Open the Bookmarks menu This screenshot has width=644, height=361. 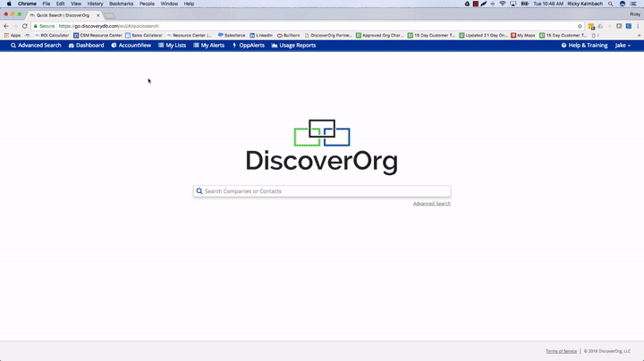pos(121,4)
